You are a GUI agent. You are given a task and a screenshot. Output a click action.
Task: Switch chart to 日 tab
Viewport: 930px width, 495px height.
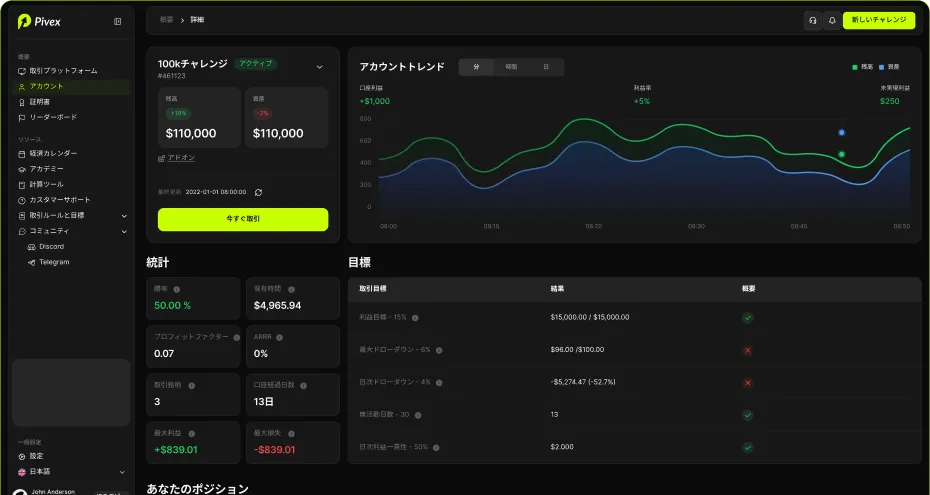click(x=546, y=67)
